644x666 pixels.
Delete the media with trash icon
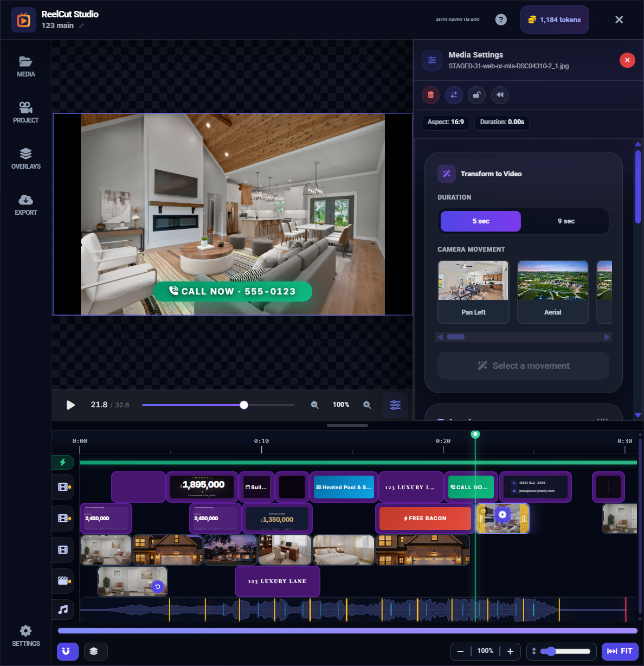coord(430,95)
